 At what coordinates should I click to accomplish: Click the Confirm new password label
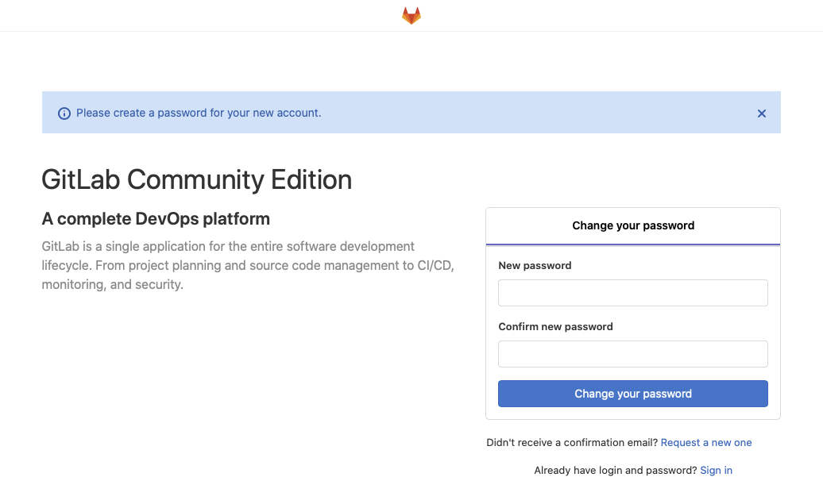(555, 327)
